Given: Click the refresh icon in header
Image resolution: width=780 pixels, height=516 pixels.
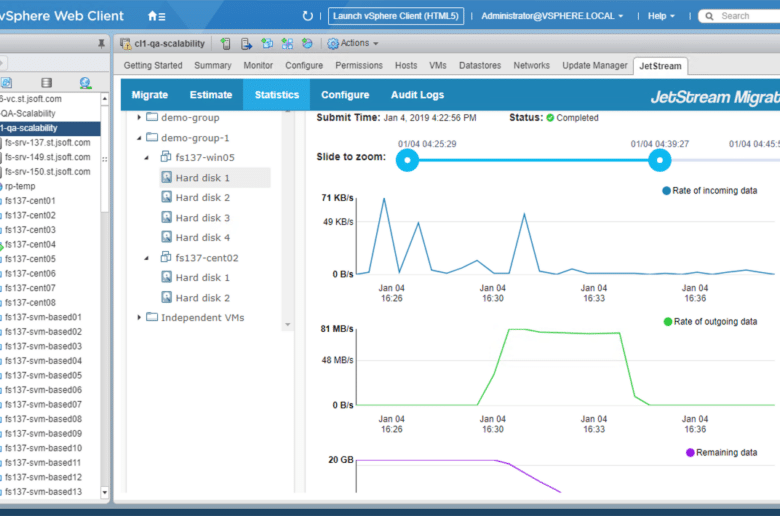Looking at the screenshot, I should 307,16.
